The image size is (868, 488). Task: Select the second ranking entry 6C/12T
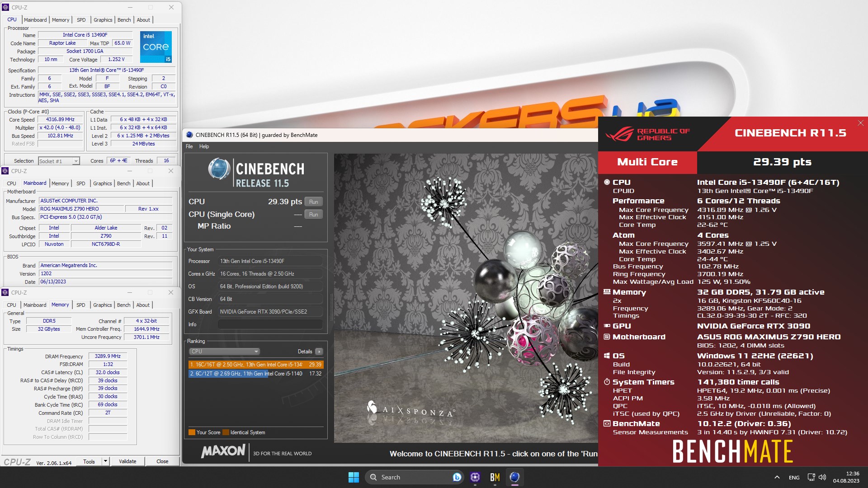[256, 374]
